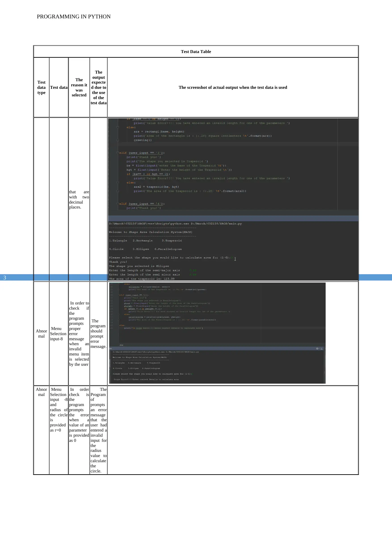This screenshot has width=392, height=555.
Task: Click 'The program should prompt error message.' cell
Action: click(x=99, y=334)
